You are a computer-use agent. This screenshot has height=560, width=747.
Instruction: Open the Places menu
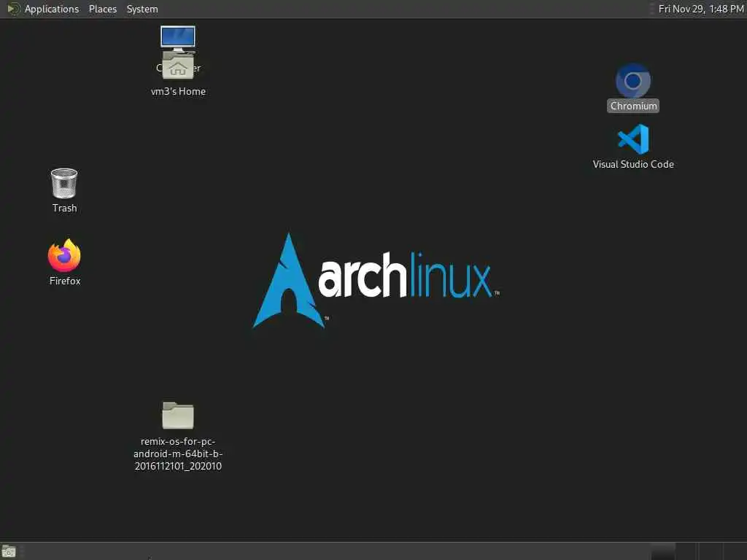[102, 9]
